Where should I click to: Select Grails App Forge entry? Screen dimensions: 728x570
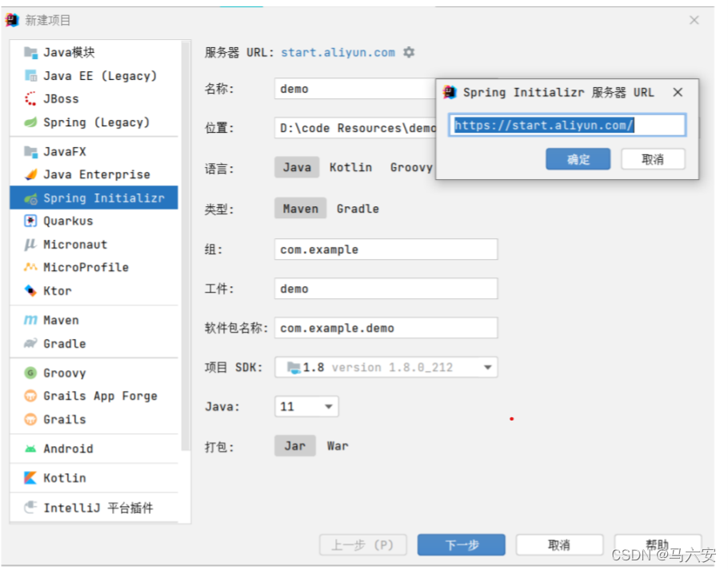94,396
